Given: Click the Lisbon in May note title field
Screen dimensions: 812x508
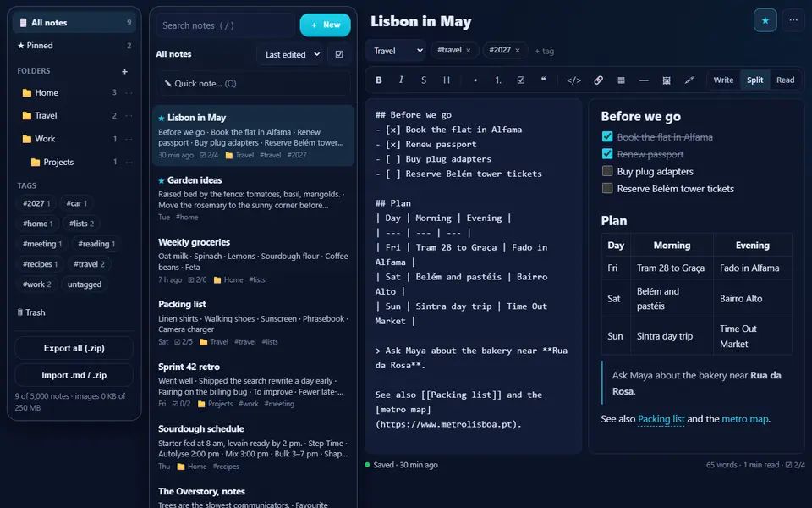Looking at the screenshot, I should [x=557, y=21].
